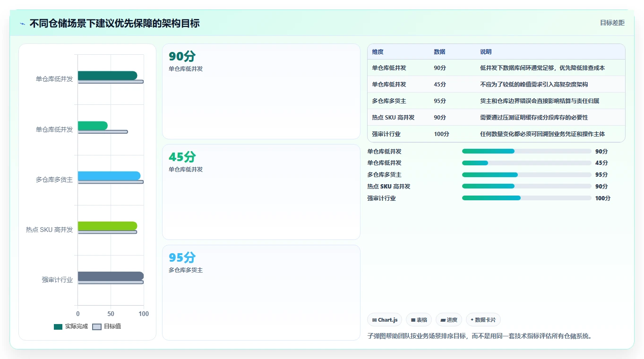
Task: Click the dark teal 单仓库低并发 chart bar
Action: click(x=107, y=76)
